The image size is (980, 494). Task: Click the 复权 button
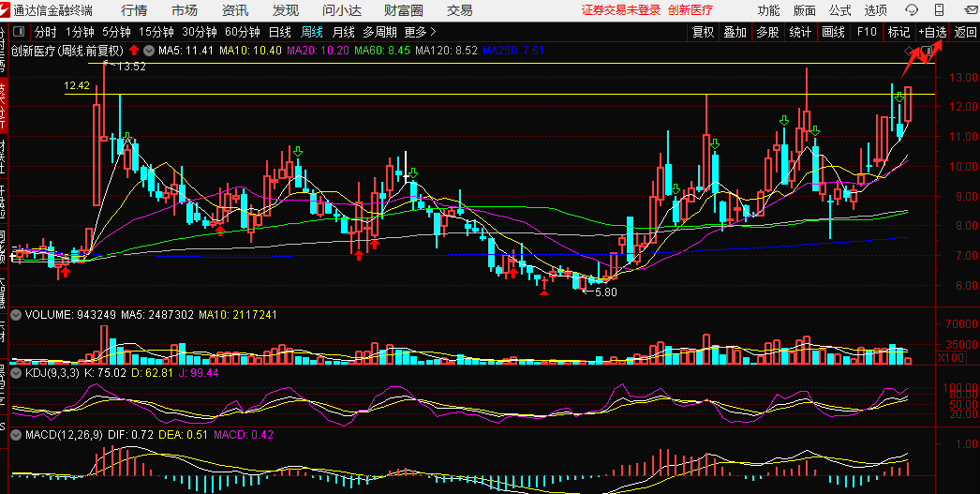[x=703, y=33]
